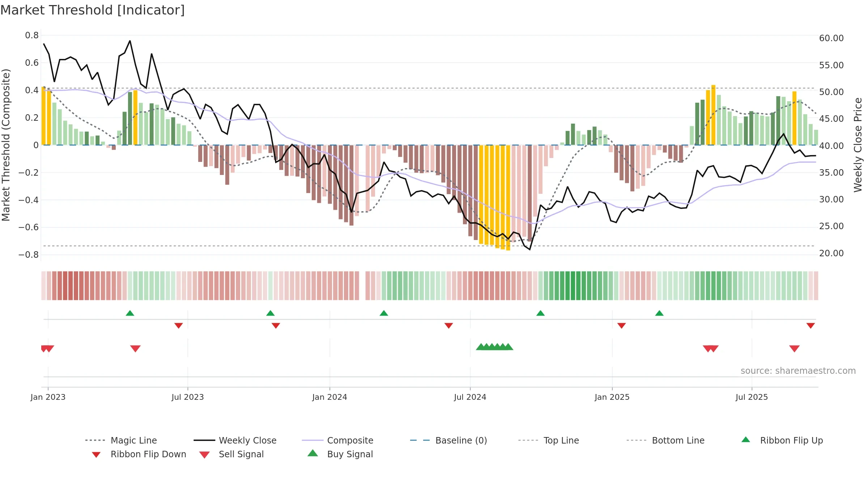Click the Buy Signal legend triangle icon
The image size is (868, 488).
pyautogui.click(x=313, y=453)
